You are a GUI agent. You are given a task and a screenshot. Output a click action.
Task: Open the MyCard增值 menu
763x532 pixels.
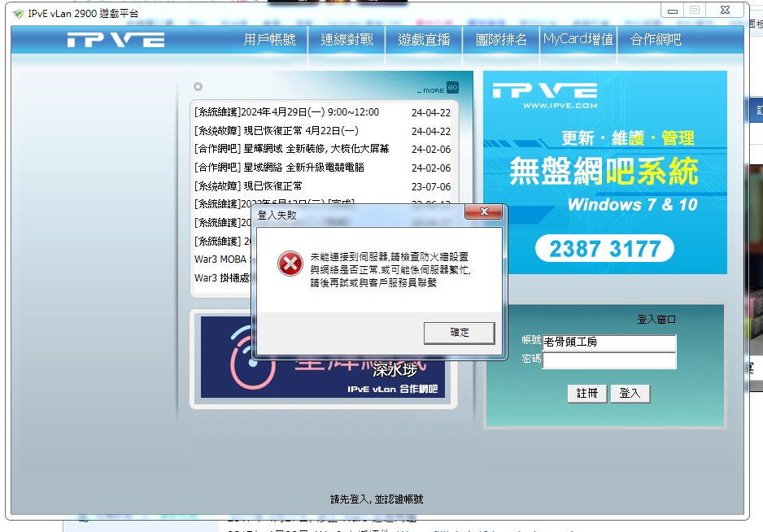click(578, 39)
